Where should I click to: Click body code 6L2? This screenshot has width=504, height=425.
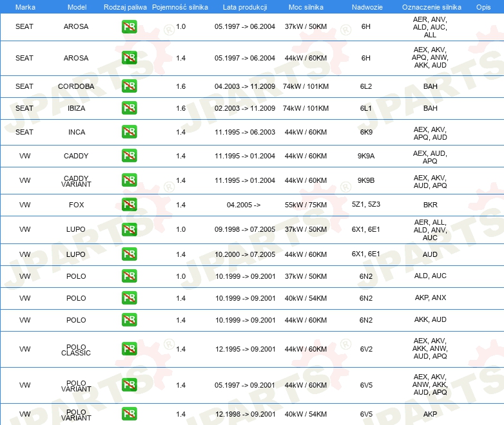tap(366, 86)
